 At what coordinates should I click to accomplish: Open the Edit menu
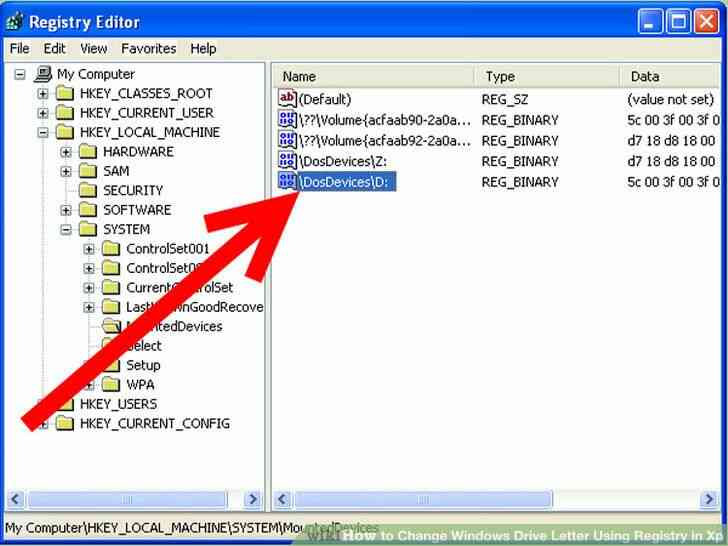pyautogui.click(x=54, y=48)
